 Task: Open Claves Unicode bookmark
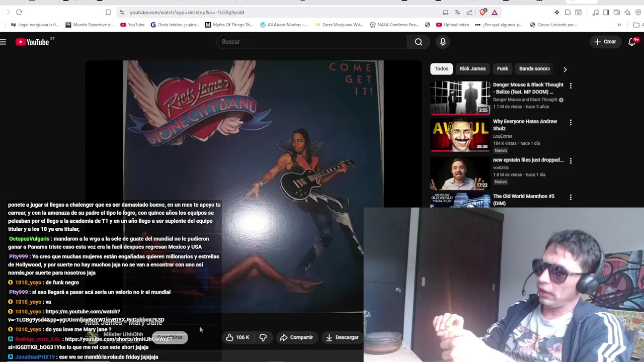[553, 25]
